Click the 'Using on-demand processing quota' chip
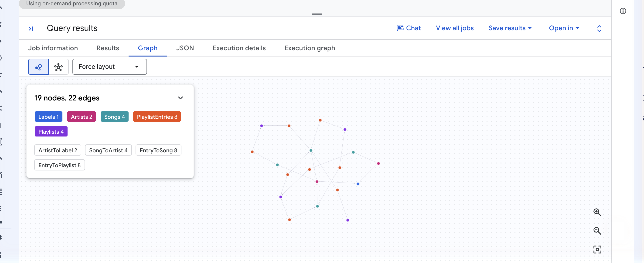Screen dimensions: 644x263 tap(72, 4)
